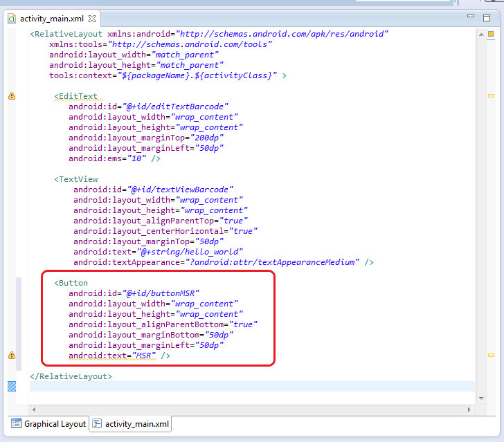The height and width of the screenshot is (442, 504).
Task: Click the vertical scrollbar thumb
Action: (x=480, y=208)
